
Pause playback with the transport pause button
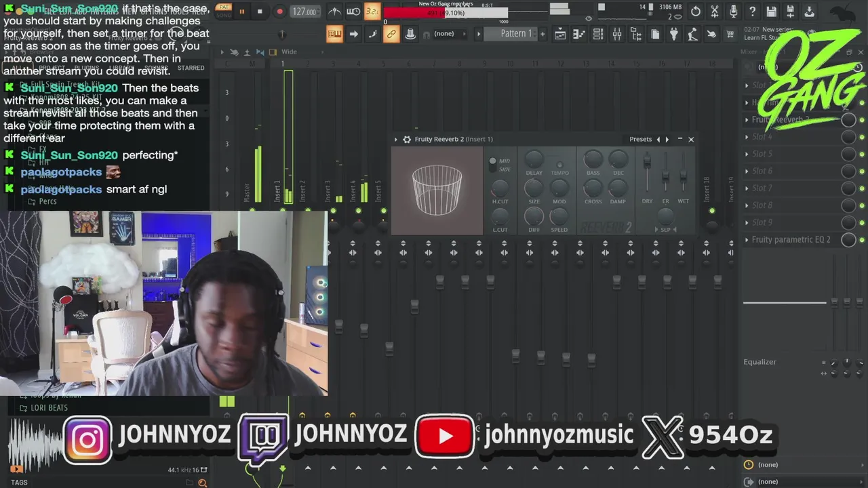point(241,12)
